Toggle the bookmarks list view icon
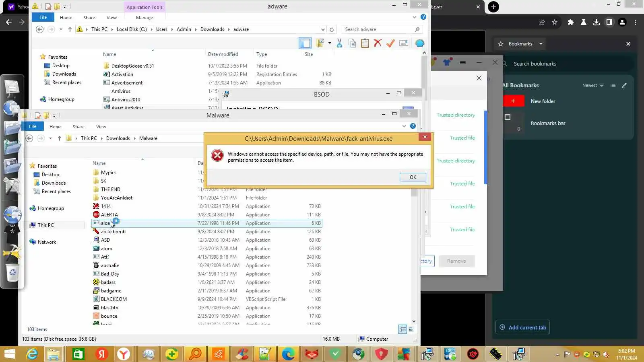The height and width of the screenshot is (362, 644). click(x=613, y=85)
